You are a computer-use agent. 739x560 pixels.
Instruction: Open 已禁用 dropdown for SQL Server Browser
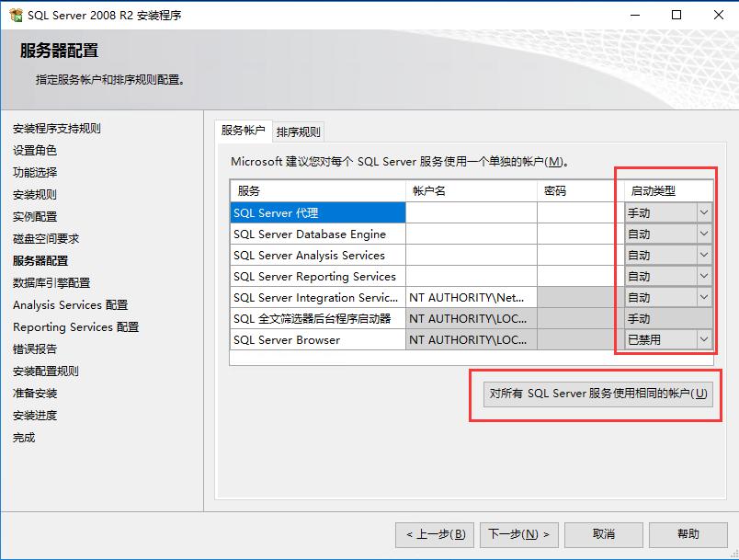tap(705, 339)
